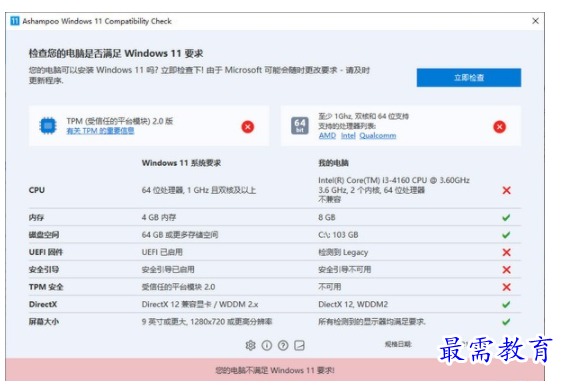Image resolution: width=561 pixels, height=381 pixels.
Task: Click the Windows 11 系统要求 column header
Action: click(x=181, y=163)
